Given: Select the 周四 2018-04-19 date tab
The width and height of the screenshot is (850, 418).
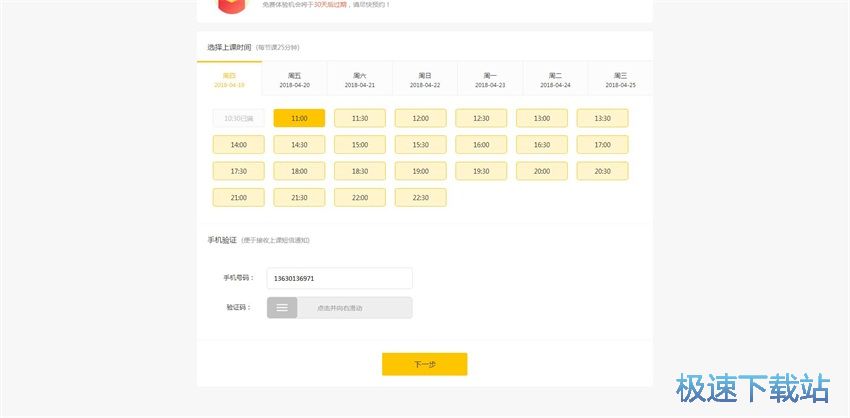Looking at the screenshot, I should pyautogui.click(x=229, y=79).
